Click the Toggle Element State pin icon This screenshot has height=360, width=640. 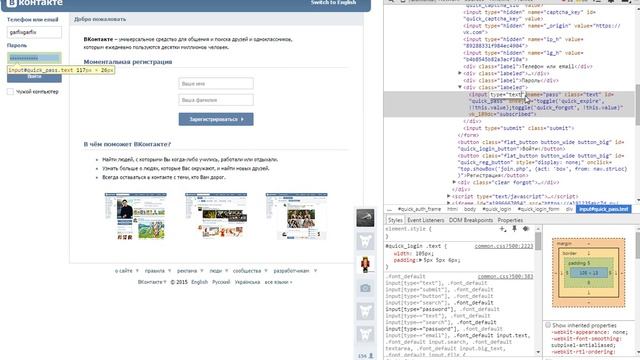pos(514,229)
